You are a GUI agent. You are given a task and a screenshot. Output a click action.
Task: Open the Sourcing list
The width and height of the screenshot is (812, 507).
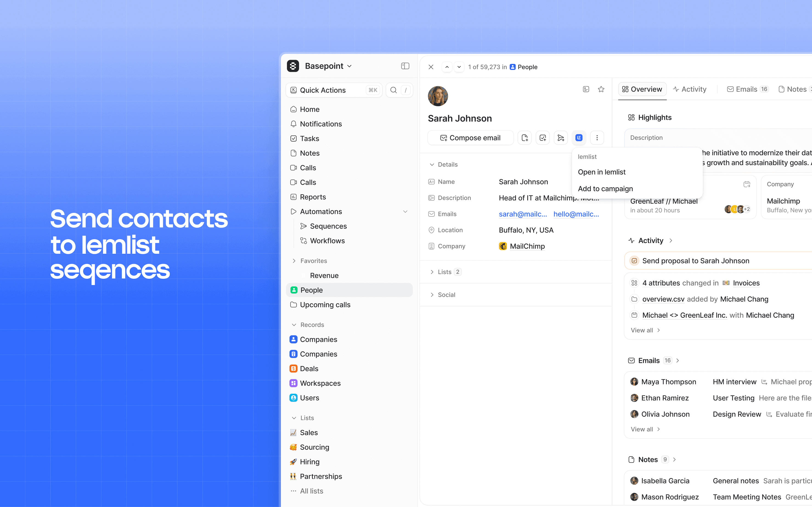pyautogui.click(x=349, y=447)
